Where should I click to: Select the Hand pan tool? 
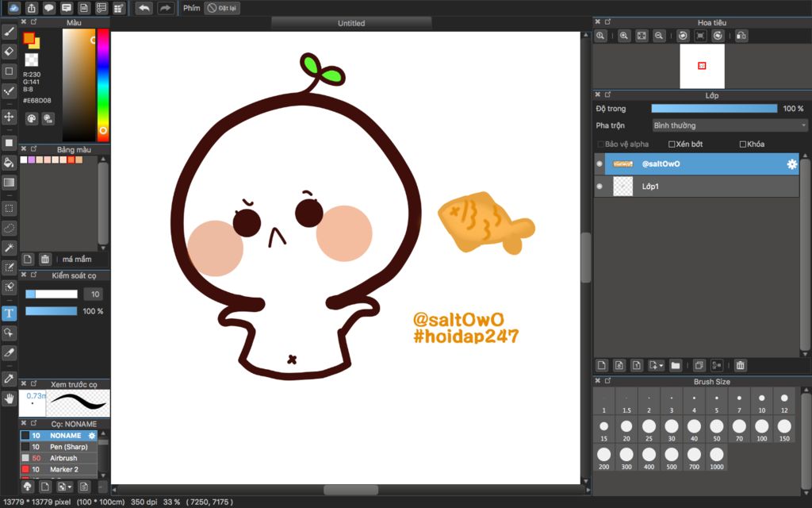pos(9,398)
